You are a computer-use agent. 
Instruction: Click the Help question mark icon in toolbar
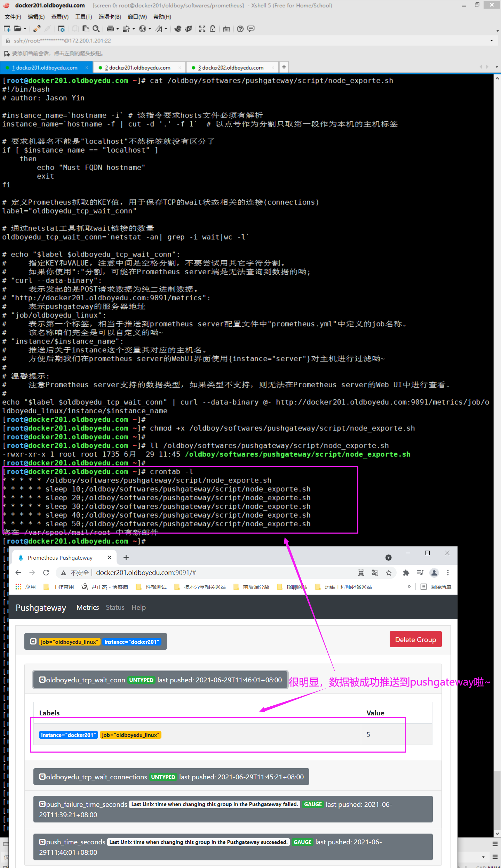click(240, 29)
